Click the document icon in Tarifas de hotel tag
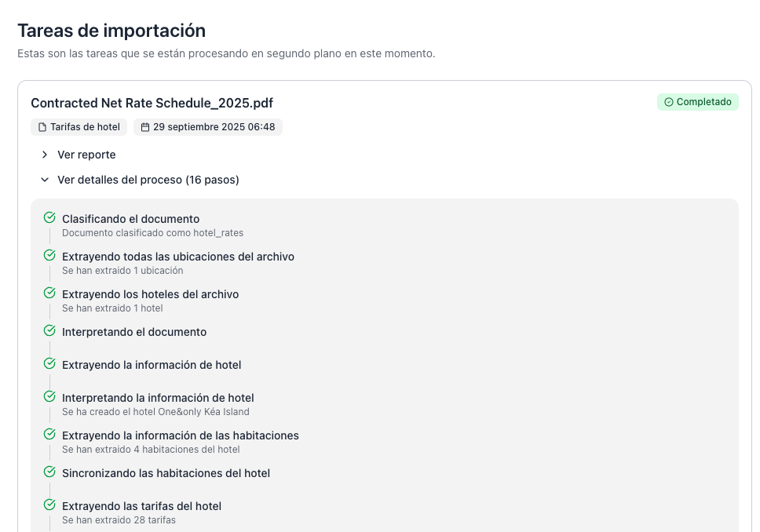 coord(42,127)
